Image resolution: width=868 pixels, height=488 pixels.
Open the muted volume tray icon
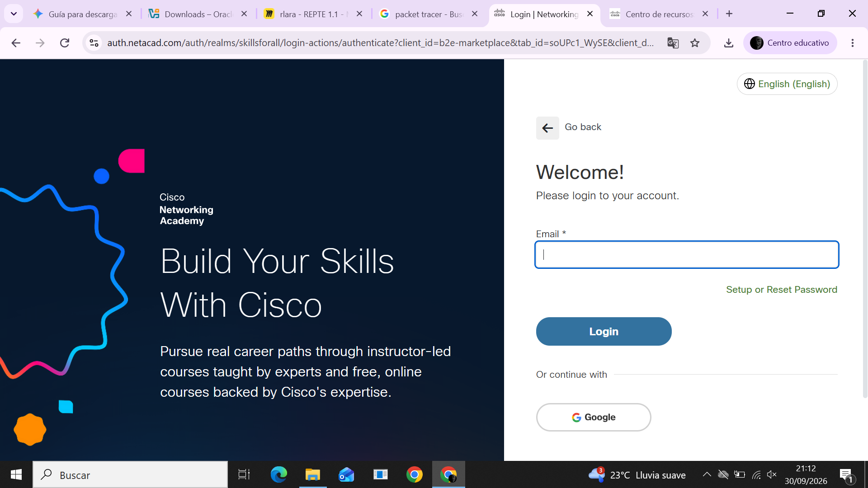point(772,474)
